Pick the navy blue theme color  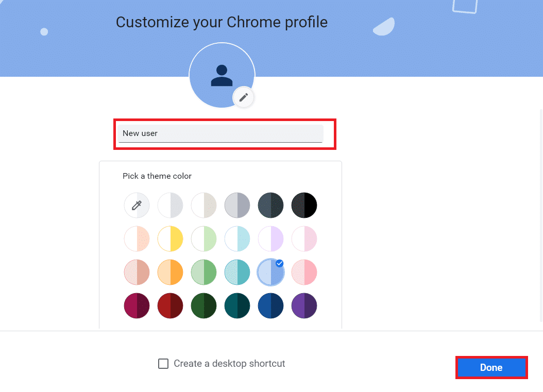pyautogui.click(x=270, y=305)
